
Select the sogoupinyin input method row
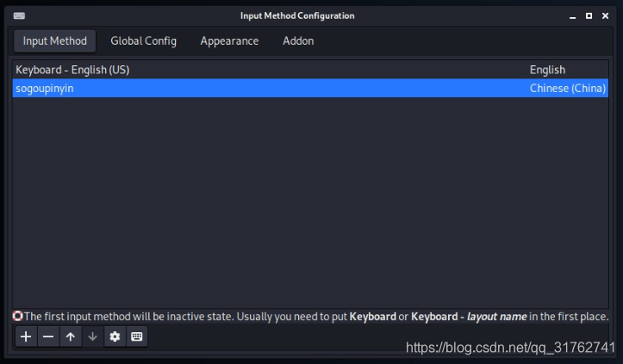[x=310, y=88]
